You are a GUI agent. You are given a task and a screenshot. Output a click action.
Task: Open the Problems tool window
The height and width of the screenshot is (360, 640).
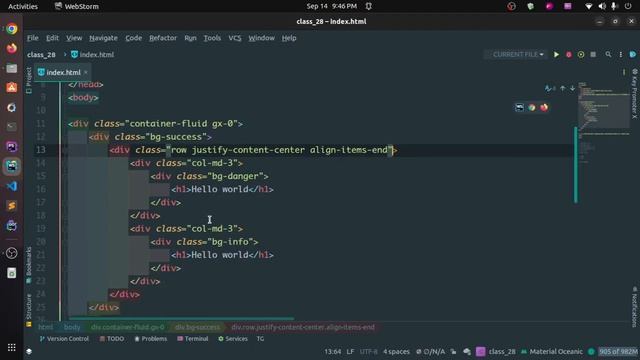click(x=151, y=339)
